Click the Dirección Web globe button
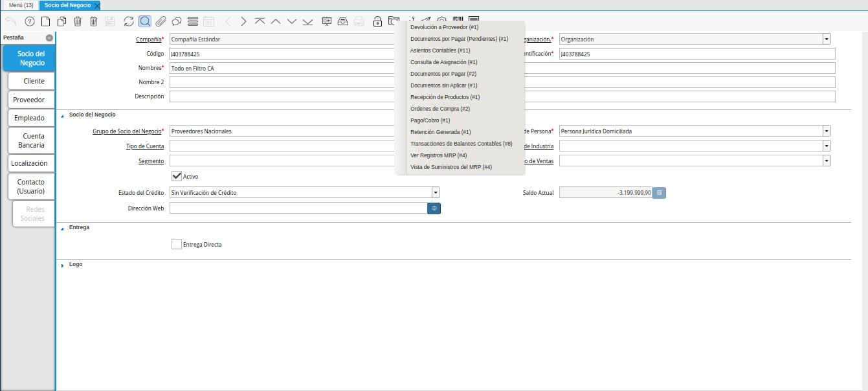This screenshot has height=391, width=868. coord(434,208)
